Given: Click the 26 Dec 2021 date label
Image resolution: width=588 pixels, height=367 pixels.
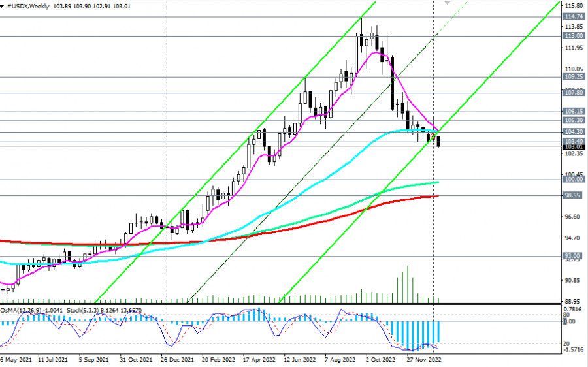Looking at the screenshot, I should [x=178, y=360].
